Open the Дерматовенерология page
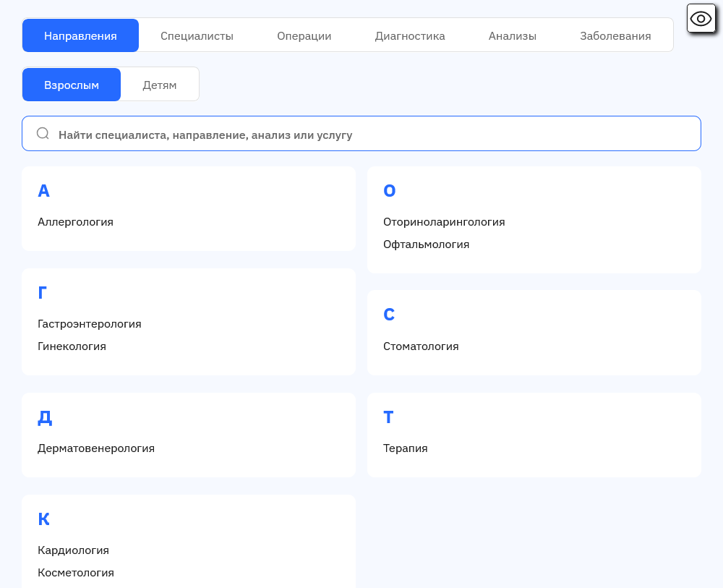This screenshot has height=588, width=723. [96, 448]
